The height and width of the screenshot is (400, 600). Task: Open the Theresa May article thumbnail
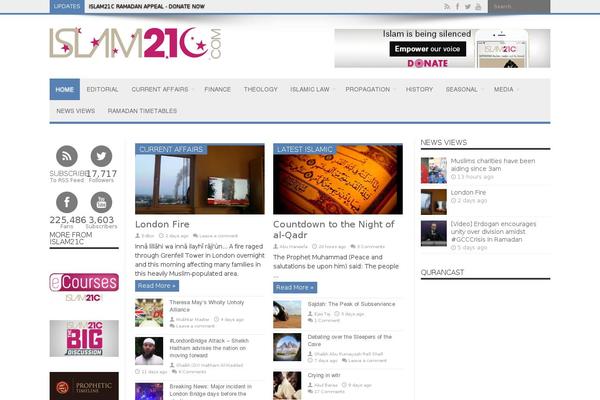pos(149,313)
